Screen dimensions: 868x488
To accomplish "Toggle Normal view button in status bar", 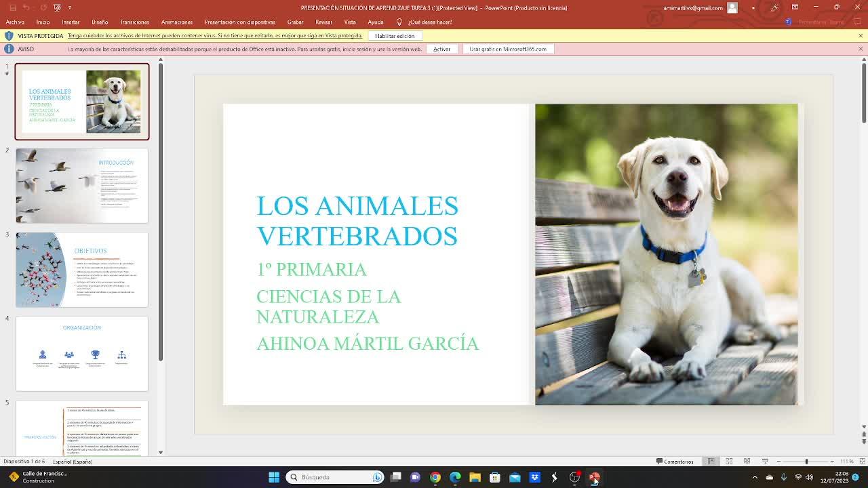I will [x=711, y=462].
